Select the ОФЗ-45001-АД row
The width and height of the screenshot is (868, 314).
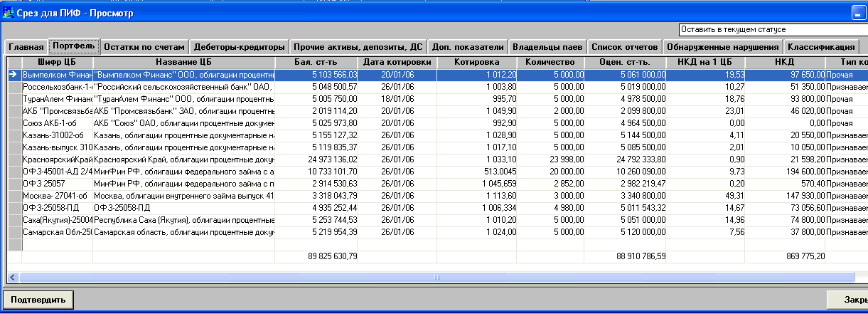click(x=438, y=171)
